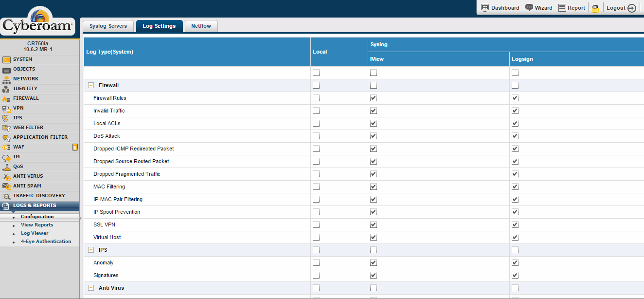Click the QoS sidebar icon
Image resolution: width=644 pixels, height=299 pixels.
click(6, 167)
